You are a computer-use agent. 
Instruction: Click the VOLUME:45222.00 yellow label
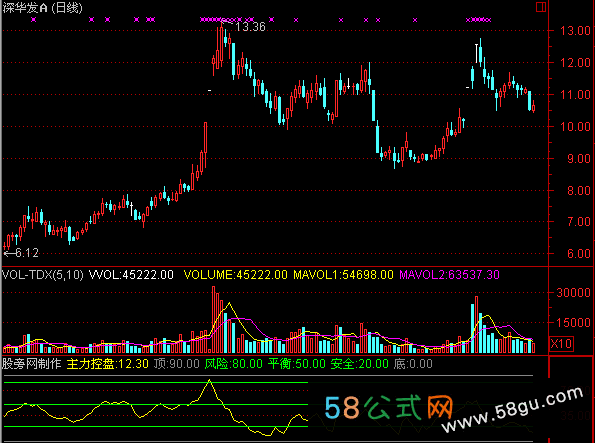click(x=235, y=274)
